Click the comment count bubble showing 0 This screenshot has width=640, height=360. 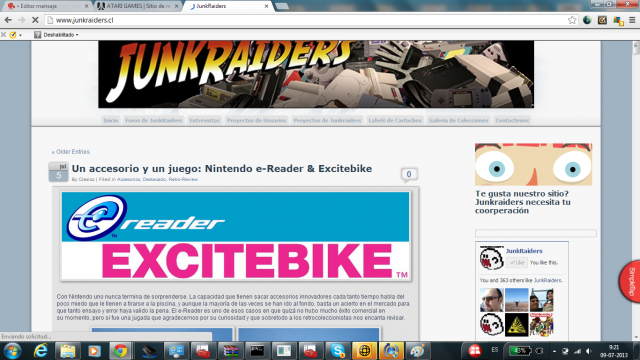click(409, 175)
